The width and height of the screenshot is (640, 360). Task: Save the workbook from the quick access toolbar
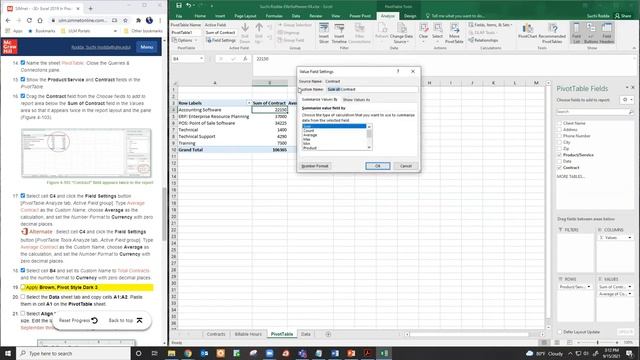click(179, 6)
